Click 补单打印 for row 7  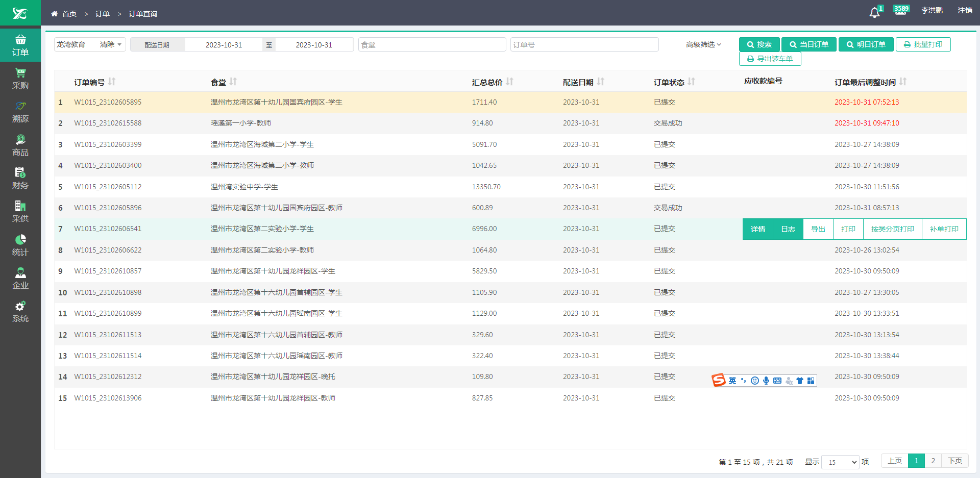point(944,229)
